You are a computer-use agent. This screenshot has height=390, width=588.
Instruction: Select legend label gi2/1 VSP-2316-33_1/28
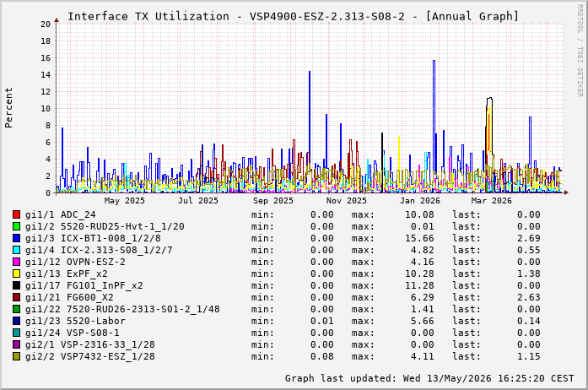(x=90, y=344)
